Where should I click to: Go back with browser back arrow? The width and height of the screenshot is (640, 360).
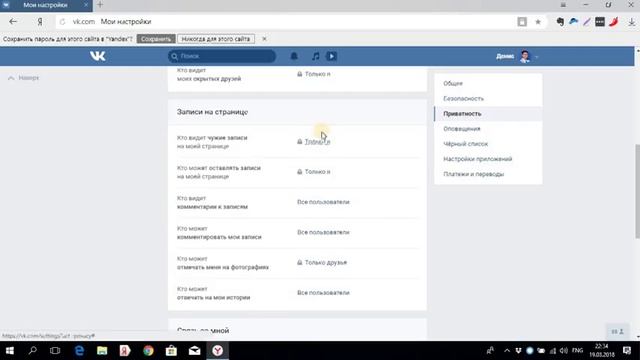click(13, 22)
